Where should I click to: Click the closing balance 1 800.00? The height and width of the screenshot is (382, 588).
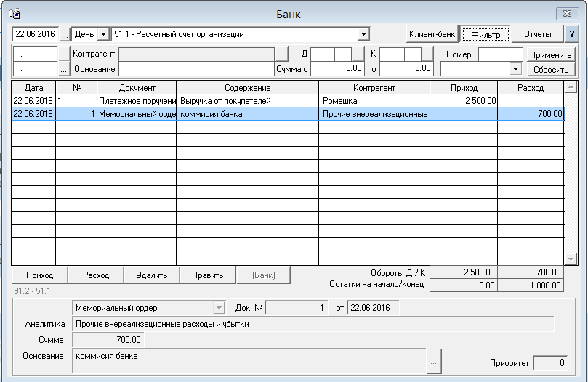(531, 285)
